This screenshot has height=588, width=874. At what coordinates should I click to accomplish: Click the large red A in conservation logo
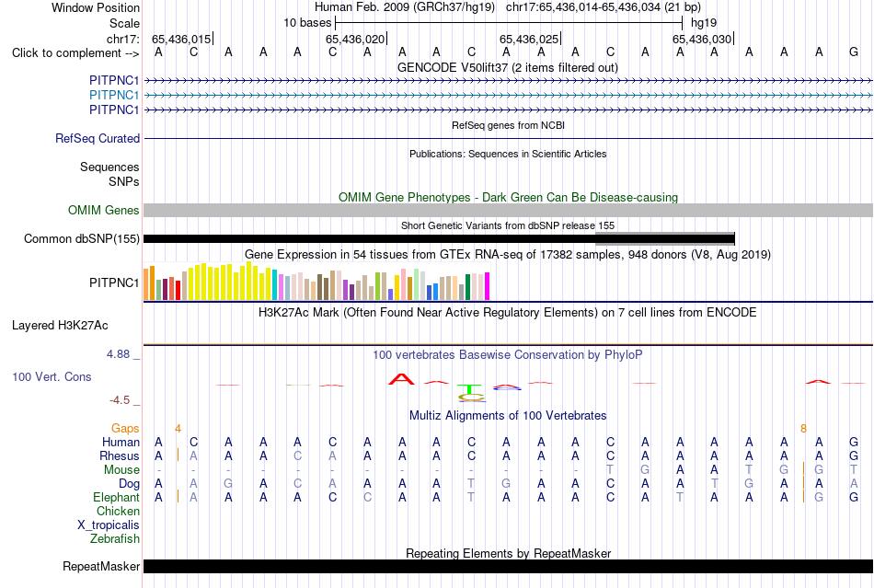[x=401, y=379]
